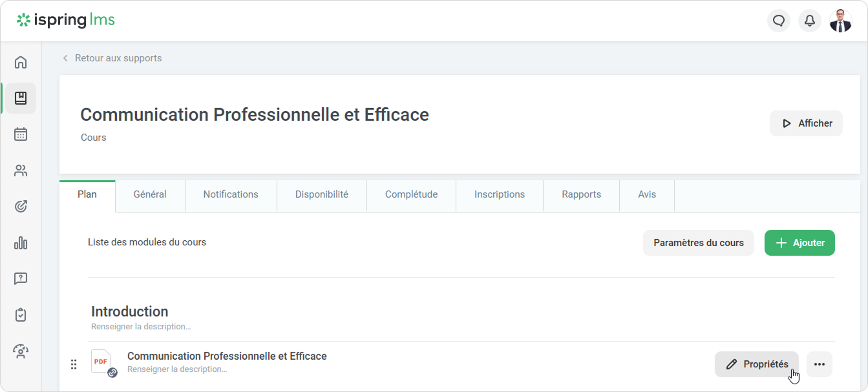Viewport: 868px width, 392px height.
Task: Switch to the Notifications tab
Action: [x=231, y=194]
